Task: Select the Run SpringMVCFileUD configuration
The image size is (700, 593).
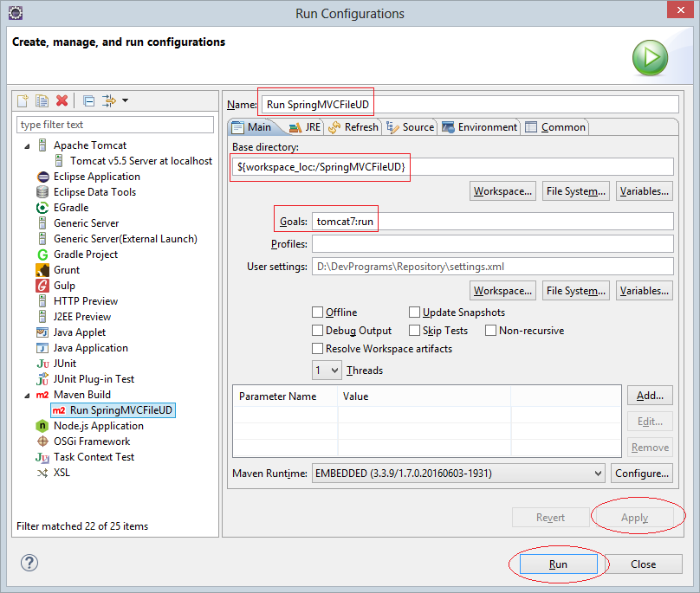Action: [113, 410]
